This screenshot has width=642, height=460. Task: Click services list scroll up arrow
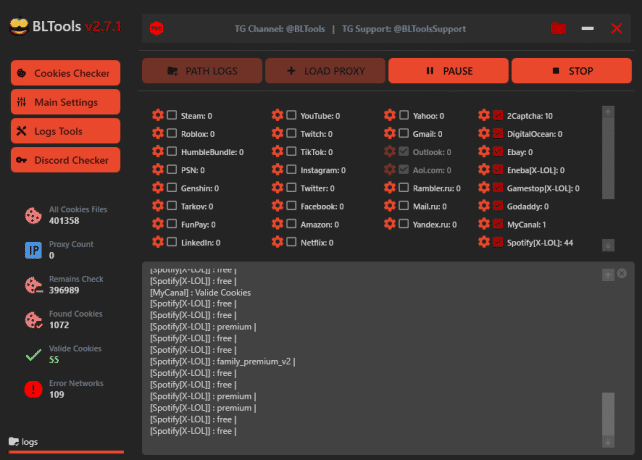point(608,112)
